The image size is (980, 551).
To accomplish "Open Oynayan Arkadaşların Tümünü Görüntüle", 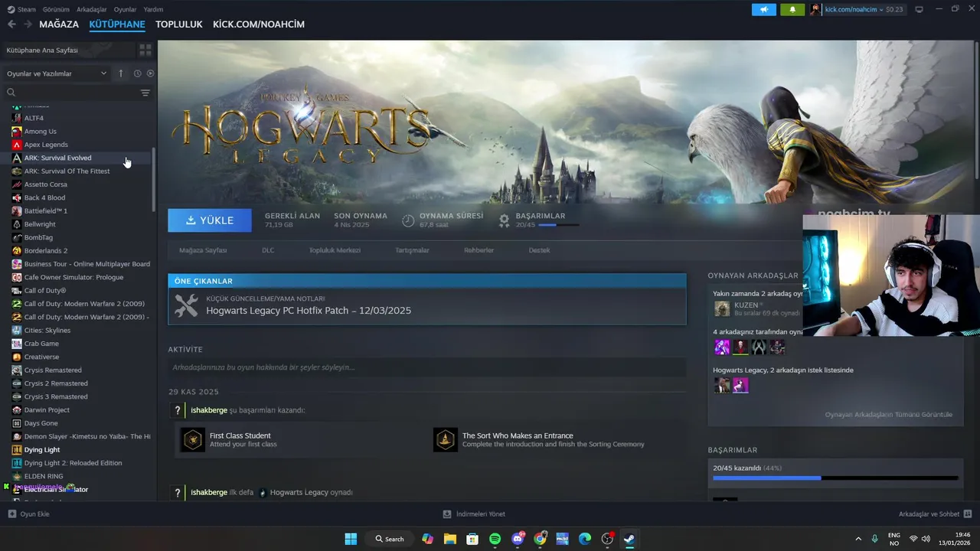I will click(889, 415).
